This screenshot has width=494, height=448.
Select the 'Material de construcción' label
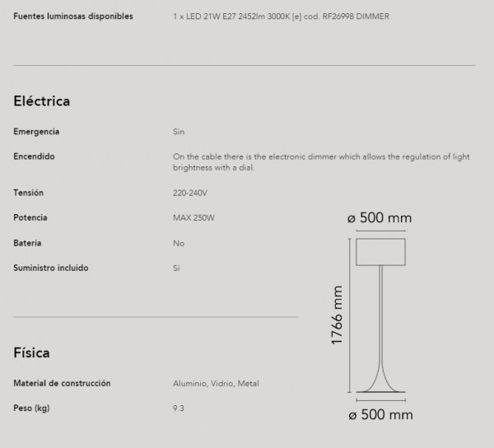point(62,383)
